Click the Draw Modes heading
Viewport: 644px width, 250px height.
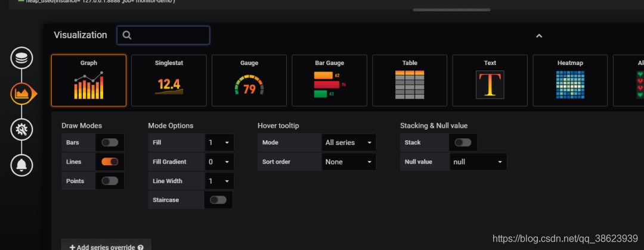[82, 125]
